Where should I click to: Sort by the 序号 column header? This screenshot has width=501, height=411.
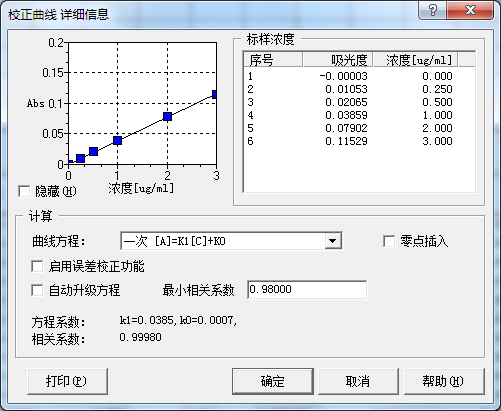tap(273, 60)
